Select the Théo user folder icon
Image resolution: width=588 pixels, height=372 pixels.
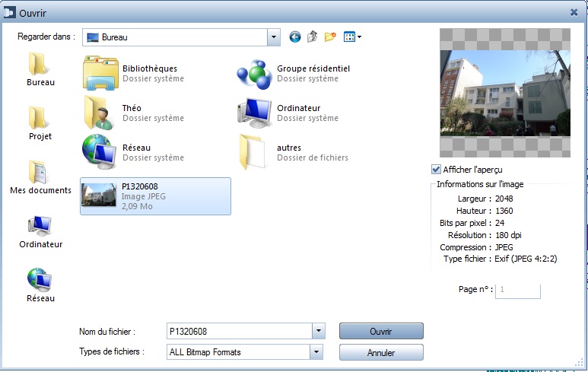(99, 113)
